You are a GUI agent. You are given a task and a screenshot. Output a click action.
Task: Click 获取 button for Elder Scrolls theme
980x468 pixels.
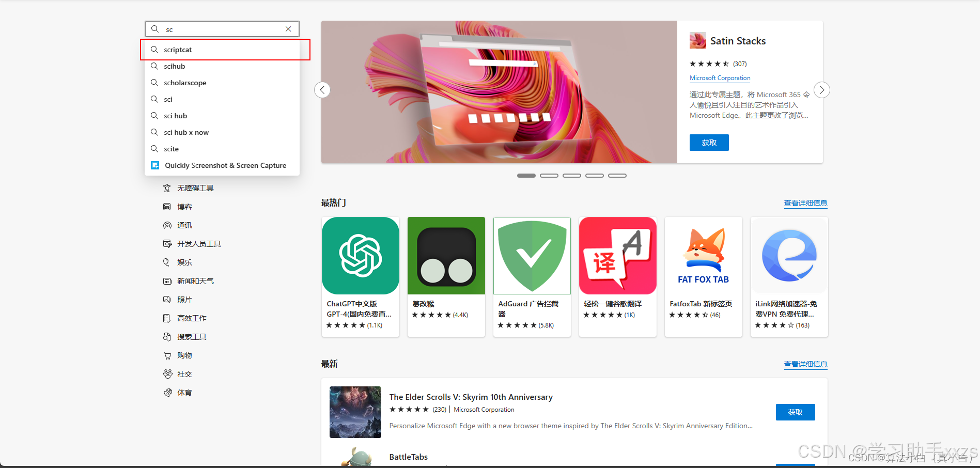796,412
